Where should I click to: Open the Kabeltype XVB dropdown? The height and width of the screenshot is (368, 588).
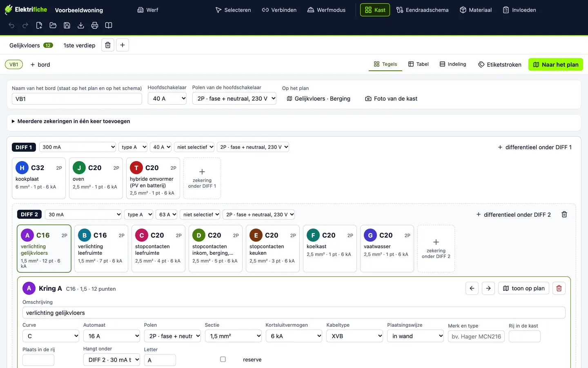point(355,336)
